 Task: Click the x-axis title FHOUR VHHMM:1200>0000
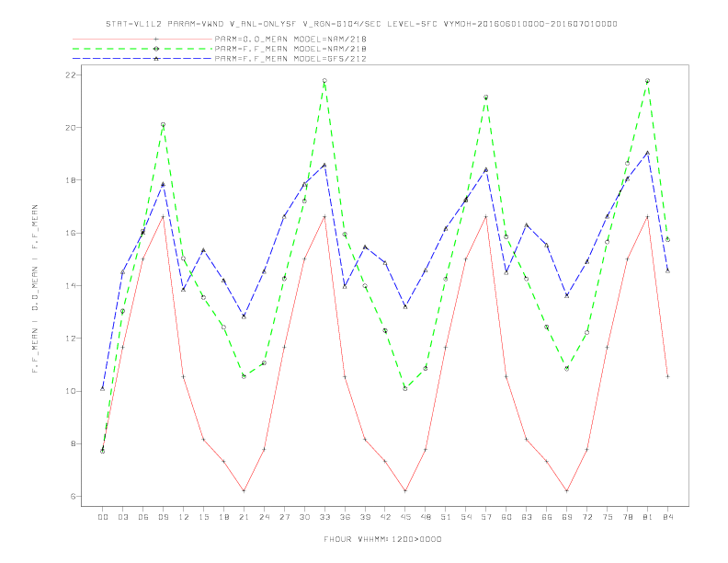click(382, 539)
